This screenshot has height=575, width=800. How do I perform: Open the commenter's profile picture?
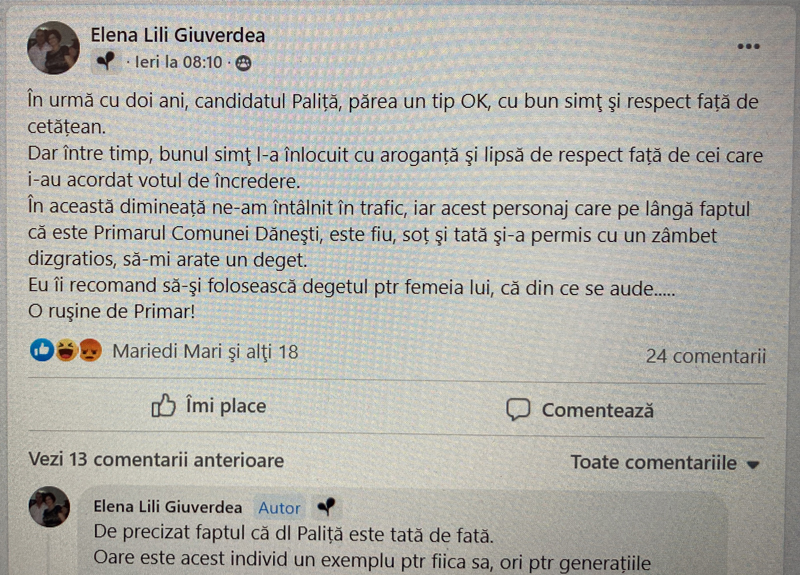(49, 508)
